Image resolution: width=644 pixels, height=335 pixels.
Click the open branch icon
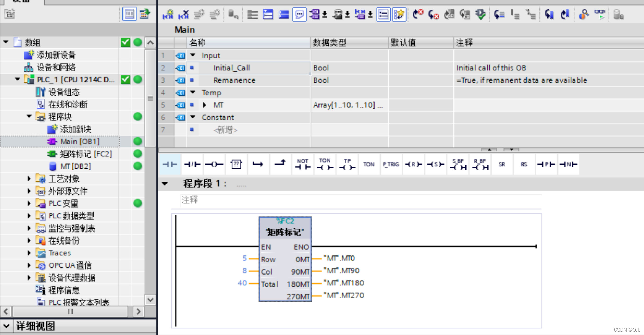pyautogui.click(x=258, y=164)
